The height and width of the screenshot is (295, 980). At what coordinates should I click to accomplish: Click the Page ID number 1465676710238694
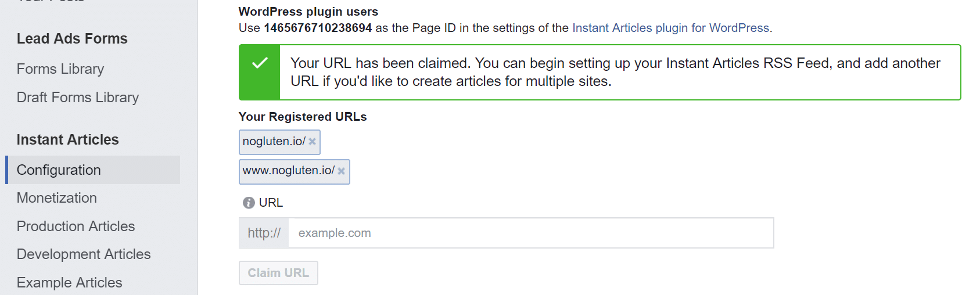318,28
